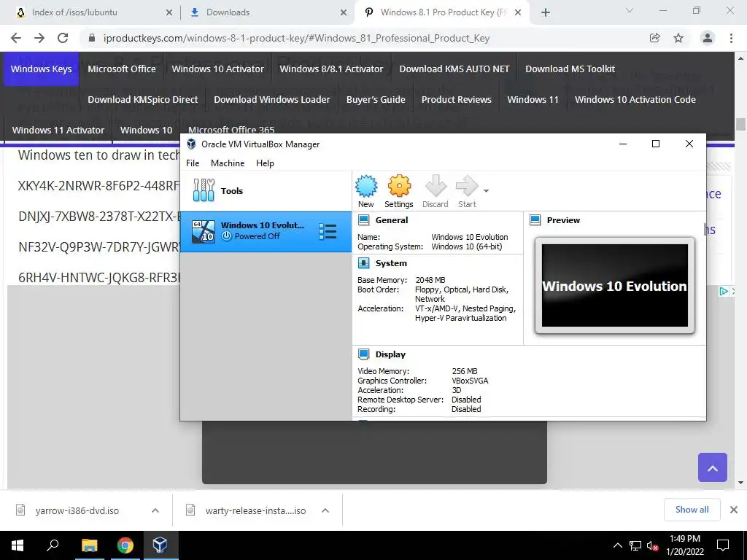747x560 pixels.
Task: Click Show all downloads button
Action: click(x=692, y=510)
